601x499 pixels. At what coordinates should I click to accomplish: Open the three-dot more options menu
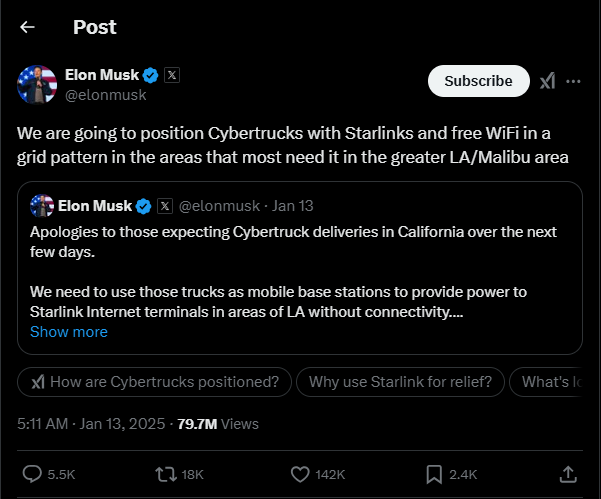tap(573, 81)
